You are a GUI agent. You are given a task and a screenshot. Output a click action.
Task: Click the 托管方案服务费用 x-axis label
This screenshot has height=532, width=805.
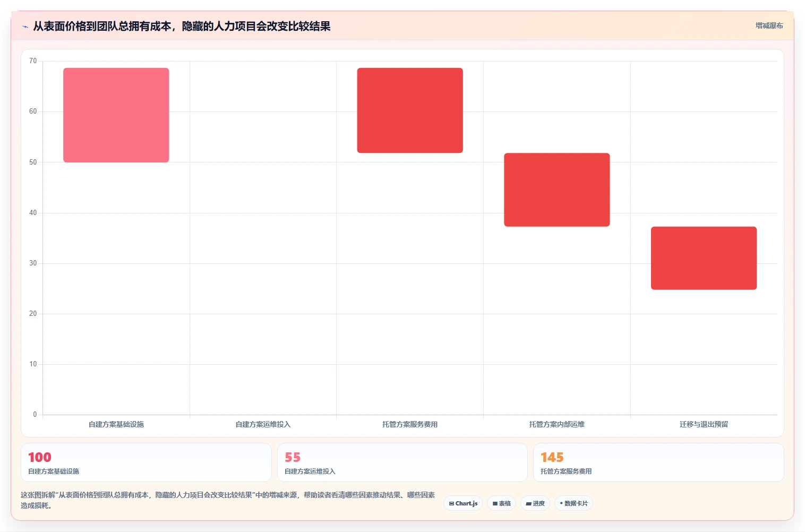[x=410, y=424]
